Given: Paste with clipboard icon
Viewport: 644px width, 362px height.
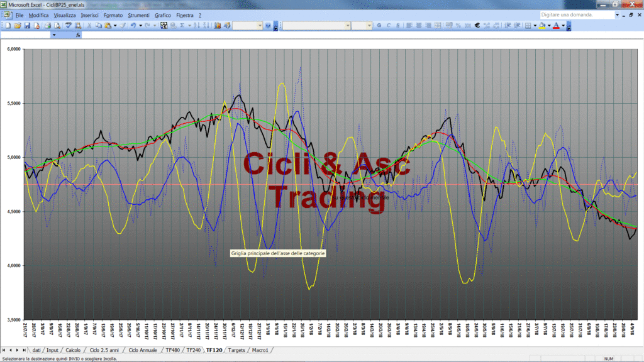Looking at the screenshot, I should click(108, 25).
